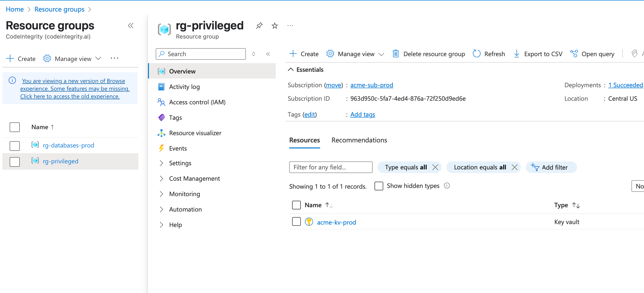Enable Show hidden types checkbox
The height and width of the screenshot is (293, 644).
coord(379,186)
